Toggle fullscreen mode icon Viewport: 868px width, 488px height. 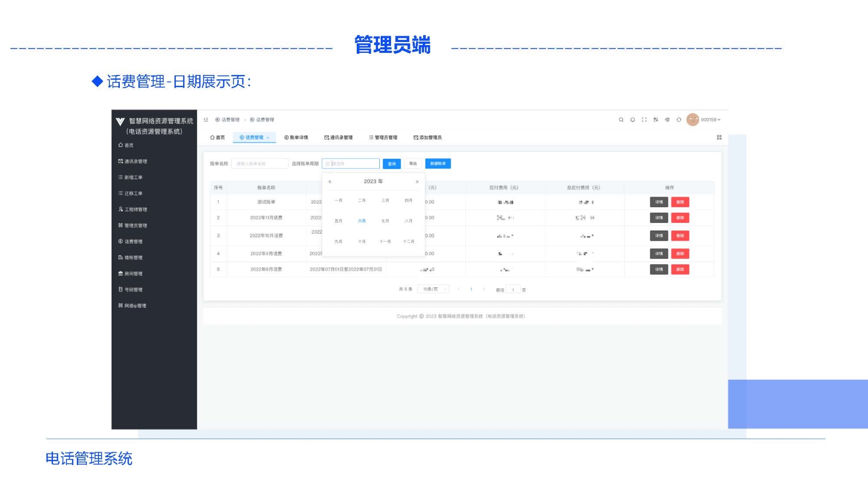(x=644, y=120)
